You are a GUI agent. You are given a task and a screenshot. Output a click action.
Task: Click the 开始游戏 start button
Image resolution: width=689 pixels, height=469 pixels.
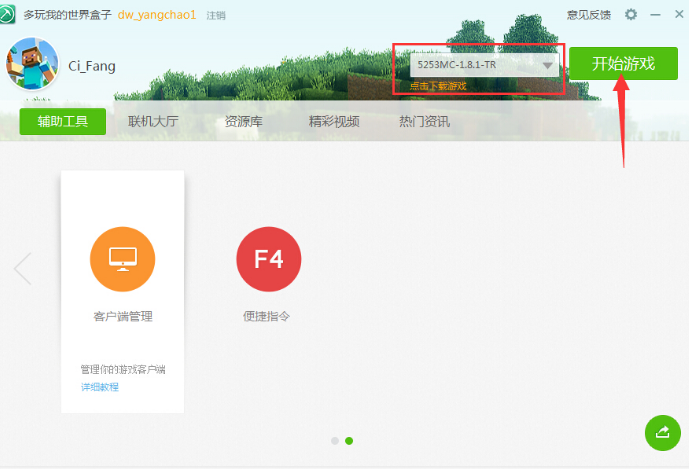623,64
